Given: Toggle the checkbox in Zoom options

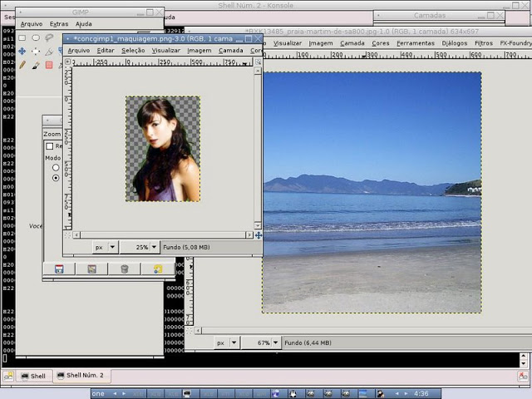Looking at the screenshot, I should click(50, 146).
